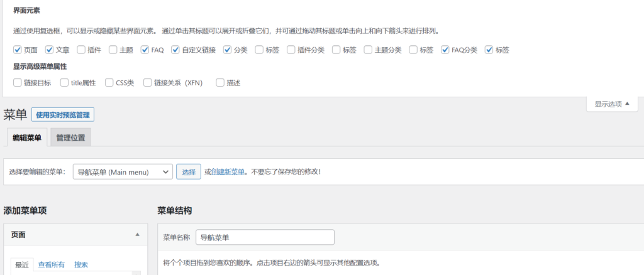Switch to the 管理位置 tab

point(70,137)
